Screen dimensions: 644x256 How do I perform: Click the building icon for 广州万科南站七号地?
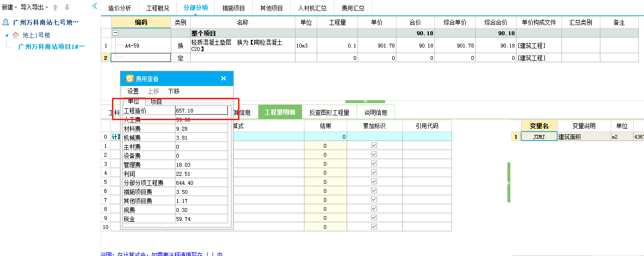point(6,22)
